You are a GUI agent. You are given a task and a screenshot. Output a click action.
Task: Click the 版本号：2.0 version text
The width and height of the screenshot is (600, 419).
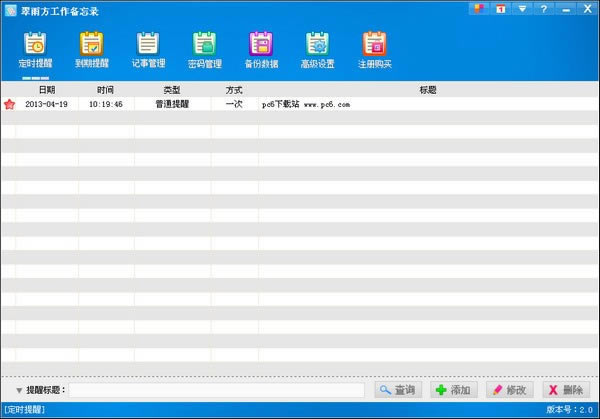point(569,410)
